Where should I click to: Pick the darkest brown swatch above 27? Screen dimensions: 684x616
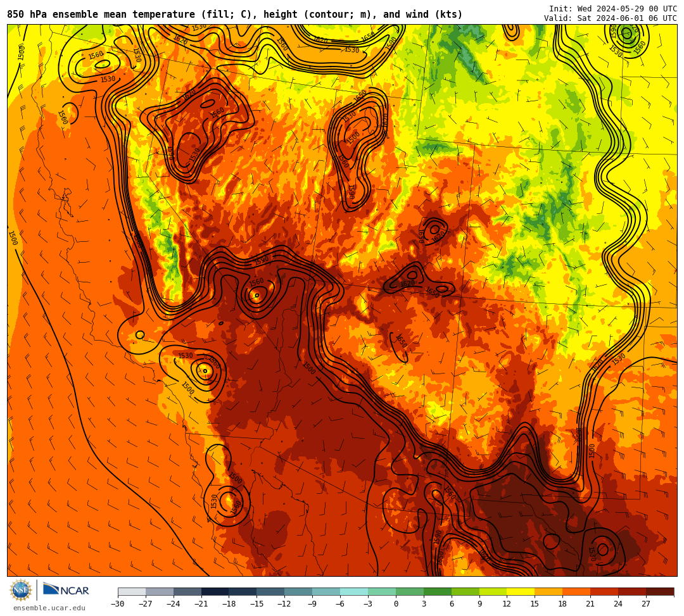click(x=660, y=591)
